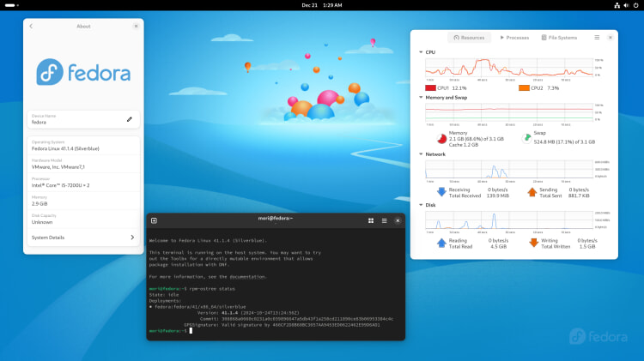Click the CPU2 7.3% label
The height and width of the screenshot is (361, 644).
pyautogui.click(x=545, y=88)
